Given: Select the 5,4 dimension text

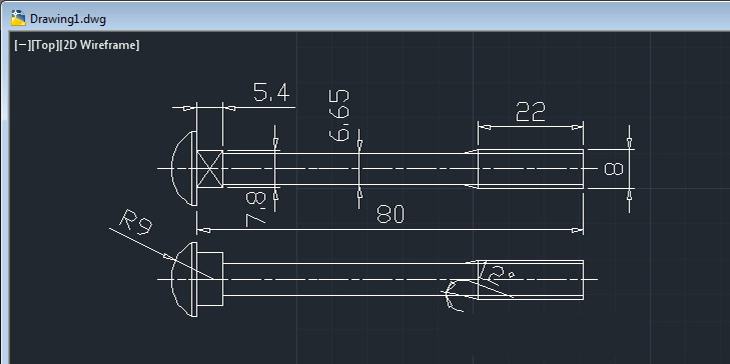Looking at the screenshot, I should pos(271,92).
